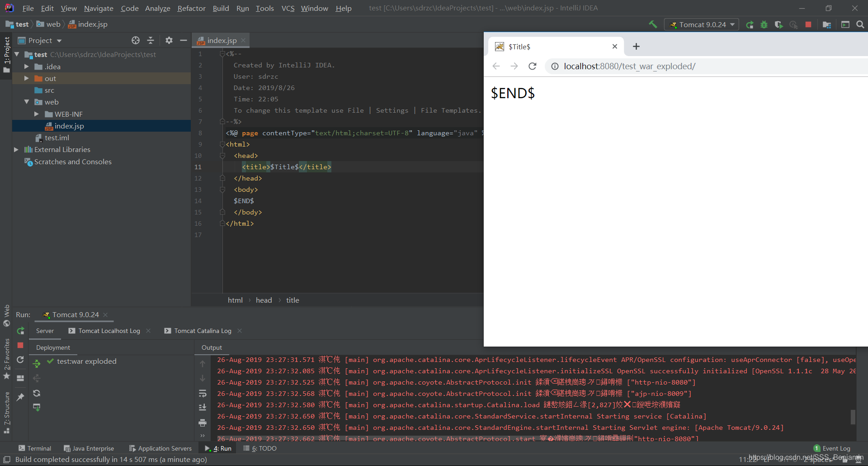Stop the server in Run panel
The image size is (868, 466).
pyautogui.click(x=20, y=345)
